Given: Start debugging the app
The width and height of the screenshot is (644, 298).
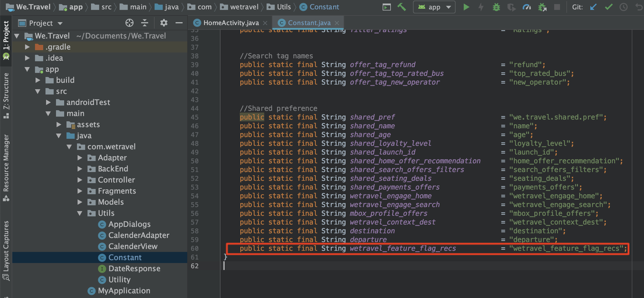Looking at the screenshot, I should pyautogui.click(x=496, y=7).
